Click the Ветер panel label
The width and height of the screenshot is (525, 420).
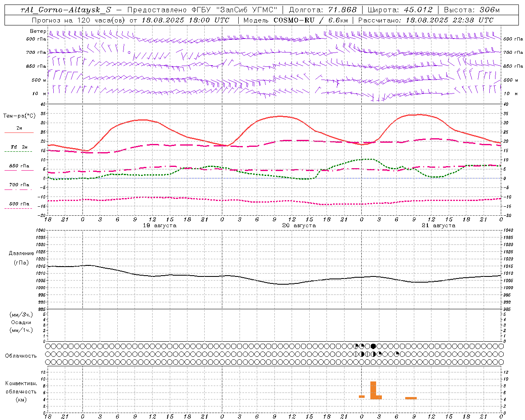point(38,31)
